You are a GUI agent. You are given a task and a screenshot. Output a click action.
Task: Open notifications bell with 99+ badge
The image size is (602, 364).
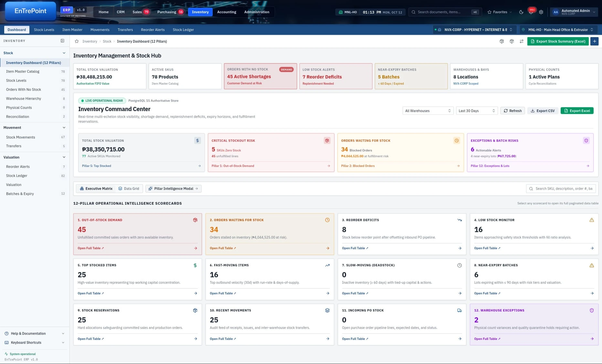531,12
